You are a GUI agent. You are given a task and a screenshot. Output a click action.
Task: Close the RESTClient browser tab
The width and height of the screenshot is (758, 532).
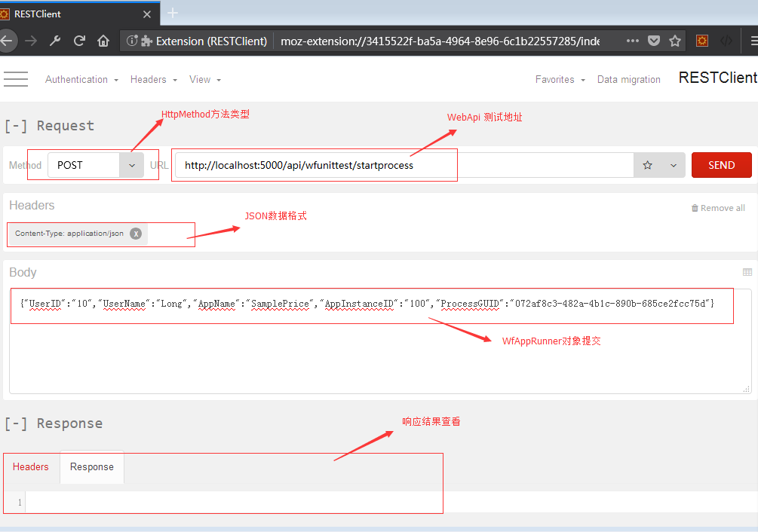pyautogui.click(x=147, y=14)
